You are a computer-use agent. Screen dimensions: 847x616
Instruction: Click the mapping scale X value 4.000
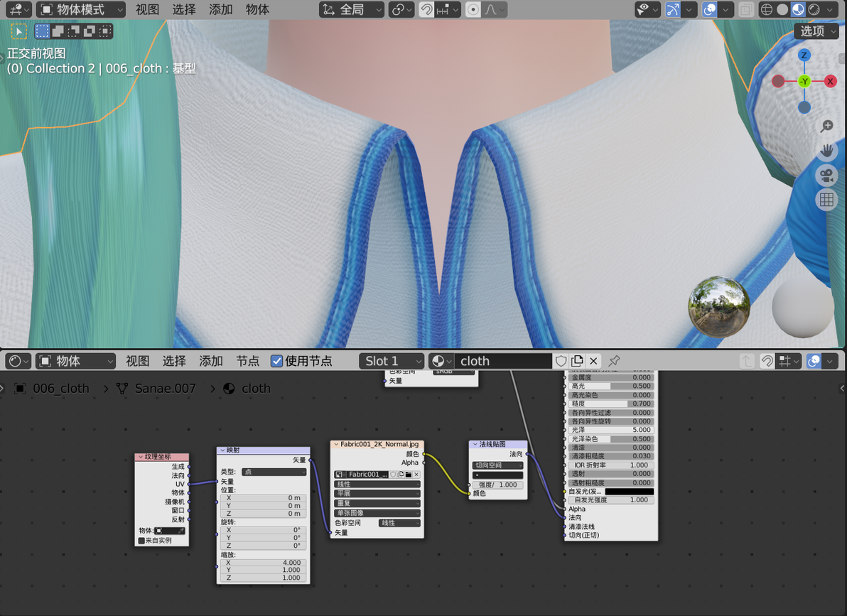(x=264, y=563)
